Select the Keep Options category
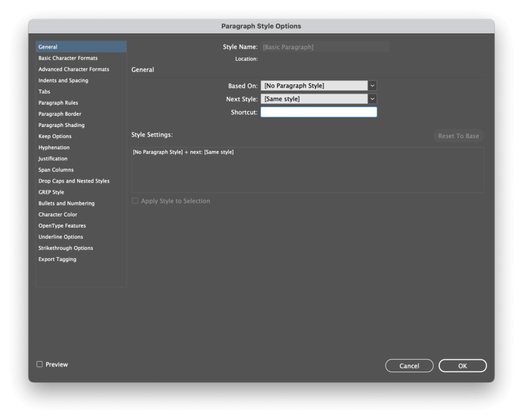The width and height of the screenshot is (523, 420). click(54, 135)
